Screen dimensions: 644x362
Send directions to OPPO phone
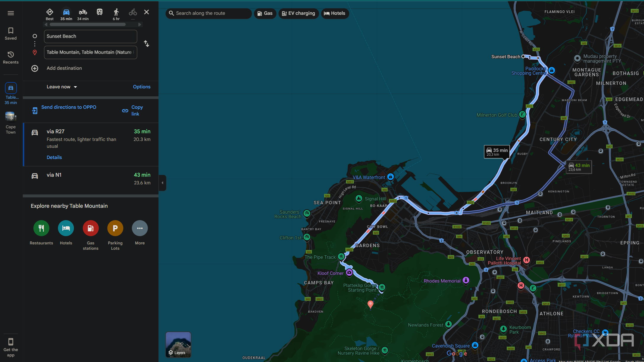[x=64, y=110]
